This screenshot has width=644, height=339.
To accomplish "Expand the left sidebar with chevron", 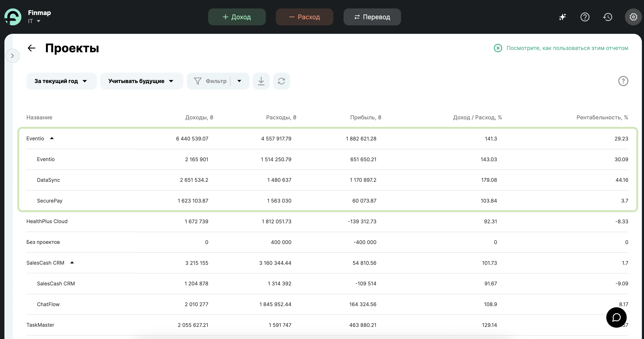I will [13, 56].
